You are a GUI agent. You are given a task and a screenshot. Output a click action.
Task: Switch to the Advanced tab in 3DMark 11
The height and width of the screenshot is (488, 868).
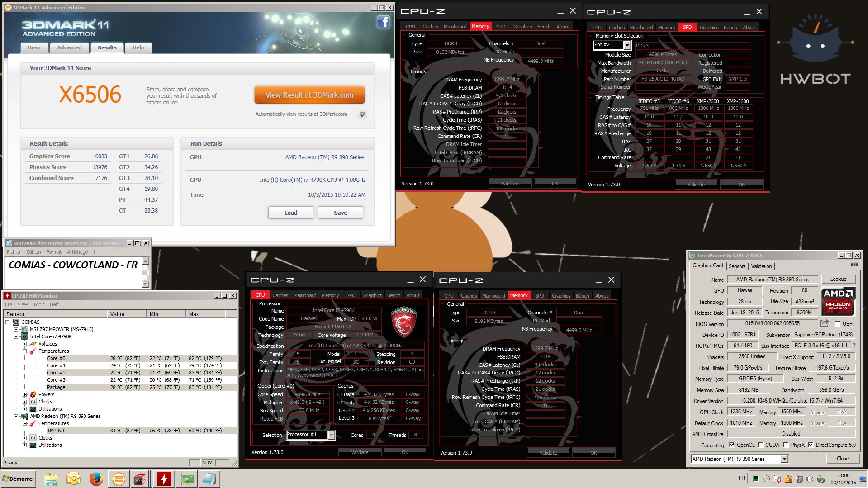(69, 47)
